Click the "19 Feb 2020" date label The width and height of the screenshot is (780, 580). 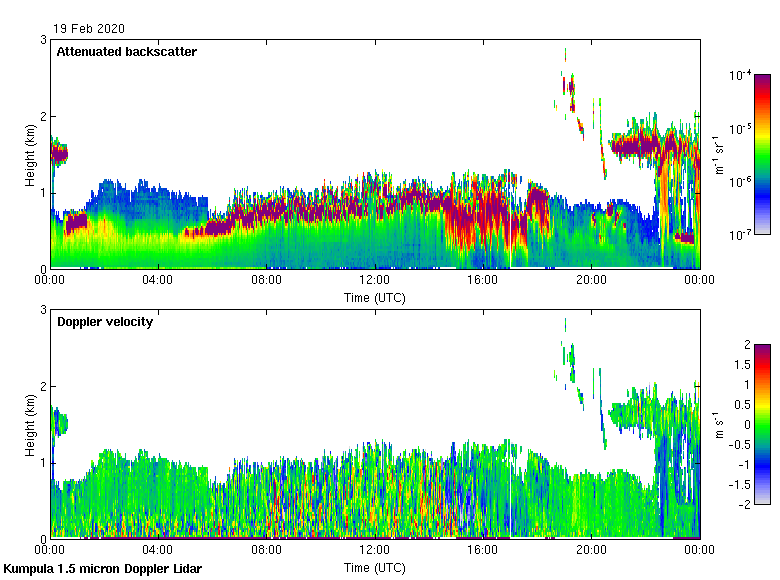pos(90,29)
